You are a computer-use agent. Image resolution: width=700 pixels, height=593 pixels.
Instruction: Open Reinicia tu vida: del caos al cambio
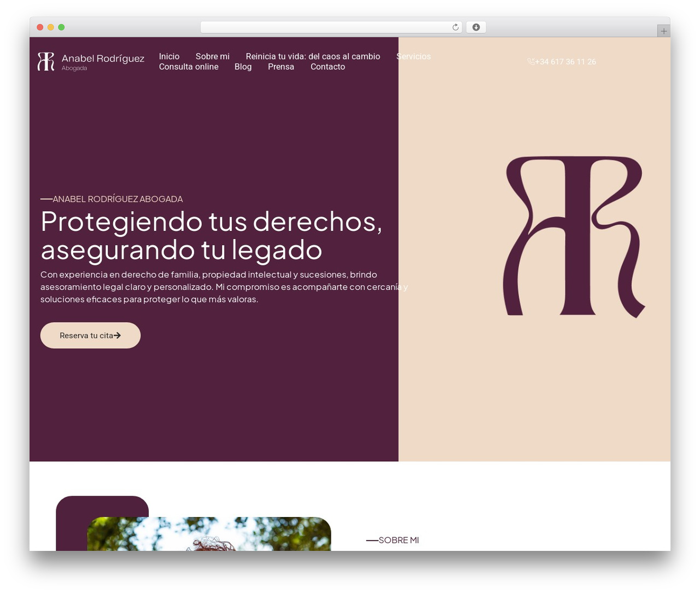(313, 56)
